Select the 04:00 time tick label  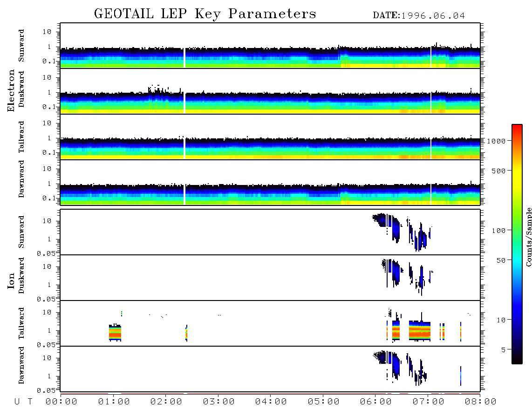(x=271, y=402)
